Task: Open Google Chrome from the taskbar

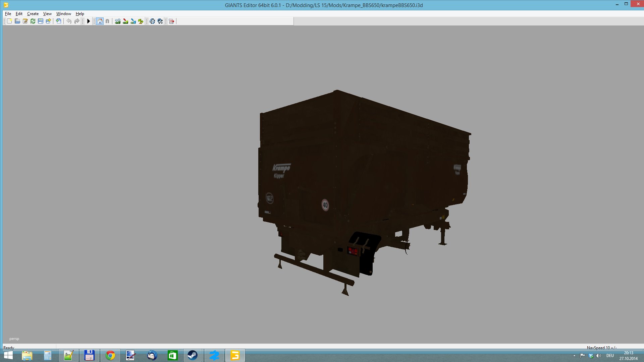Action: click(x=110, y=355)
